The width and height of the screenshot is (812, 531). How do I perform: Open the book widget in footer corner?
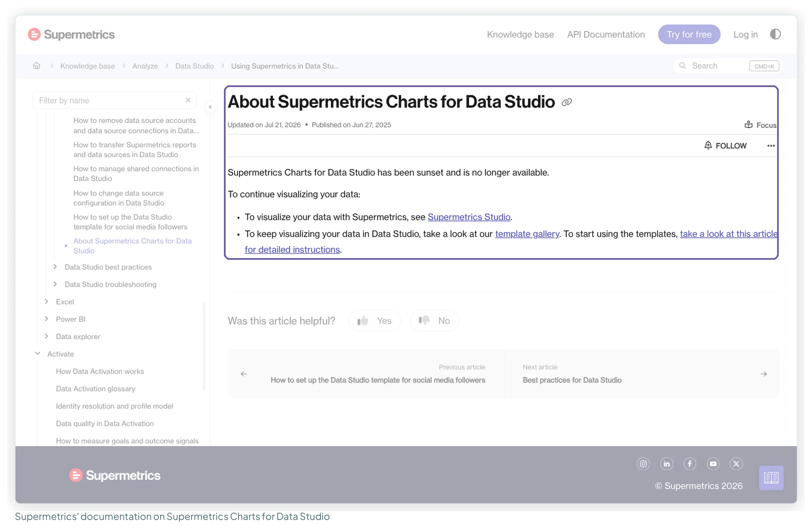point(771,477)
